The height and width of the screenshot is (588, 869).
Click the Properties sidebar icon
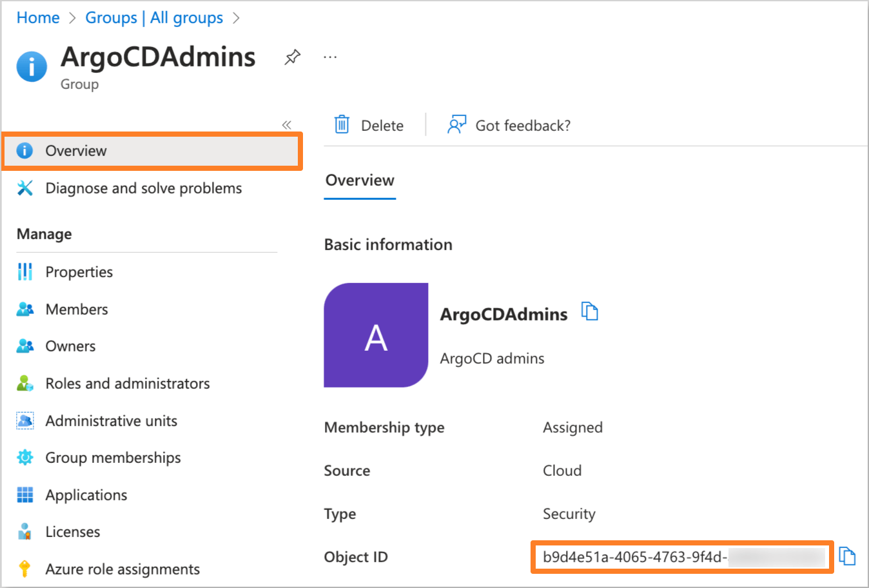coord(24,271)
